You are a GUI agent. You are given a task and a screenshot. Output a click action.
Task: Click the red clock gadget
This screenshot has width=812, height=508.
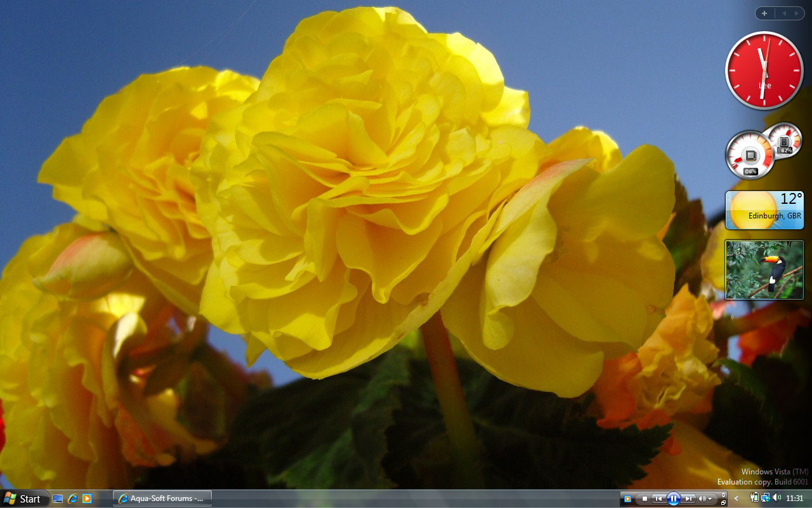click(764, 70)
